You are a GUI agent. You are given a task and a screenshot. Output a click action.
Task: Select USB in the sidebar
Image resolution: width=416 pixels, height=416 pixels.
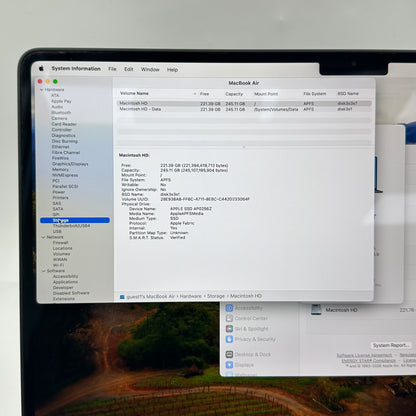(x=57, y=231)
